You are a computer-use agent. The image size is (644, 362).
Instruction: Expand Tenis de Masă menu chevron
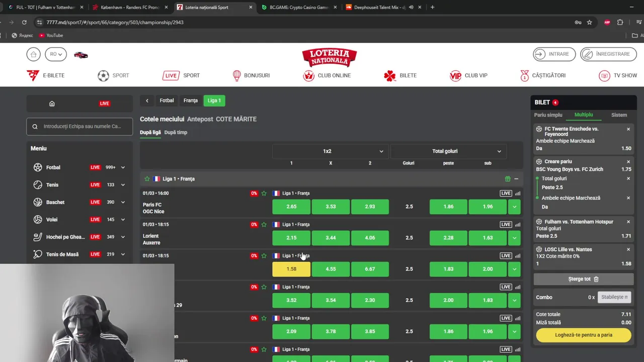(x=123, y=254)
